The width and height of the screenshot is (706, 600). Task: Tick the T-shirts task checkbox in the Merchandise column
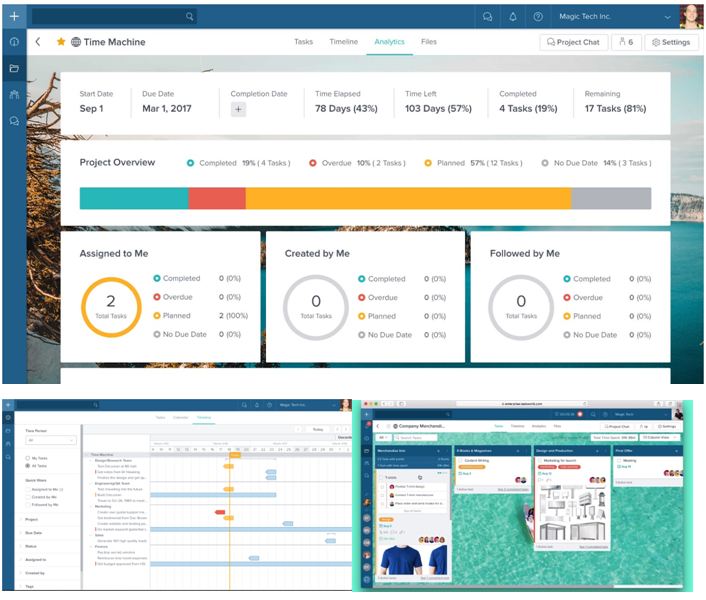coord(381,477)
